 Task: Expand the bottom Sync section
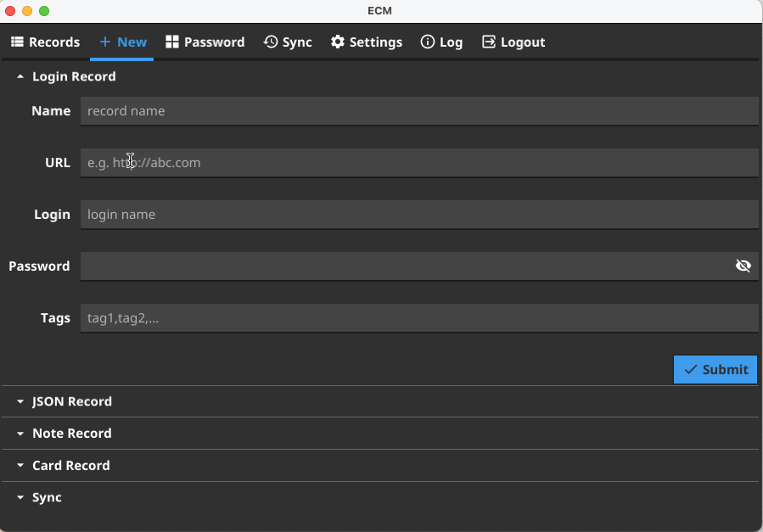(20, 498)
